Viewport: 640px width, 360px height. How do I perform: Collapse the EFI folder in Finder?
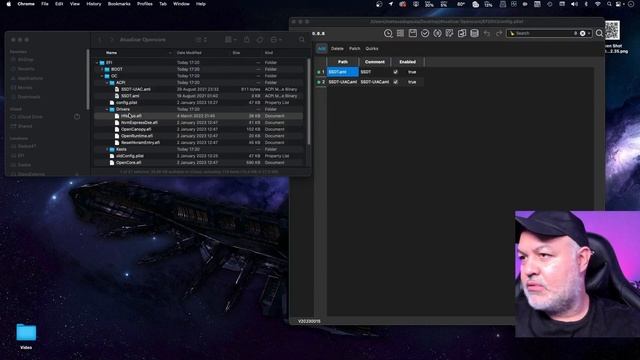tap(97, 63)
